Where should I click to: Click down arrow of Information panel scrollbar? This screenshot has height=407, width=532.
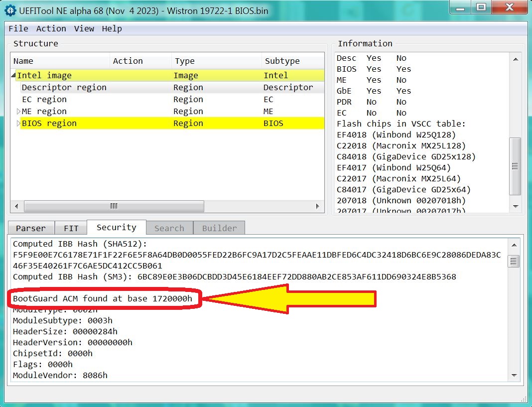516,206
